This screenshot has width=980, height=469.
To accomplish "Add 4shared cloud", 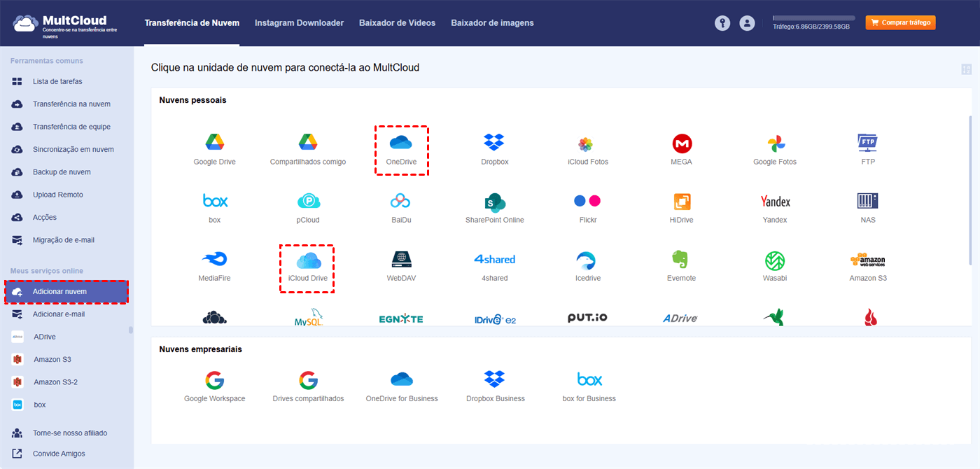I will pyautogui.click(x=495, y=266).
